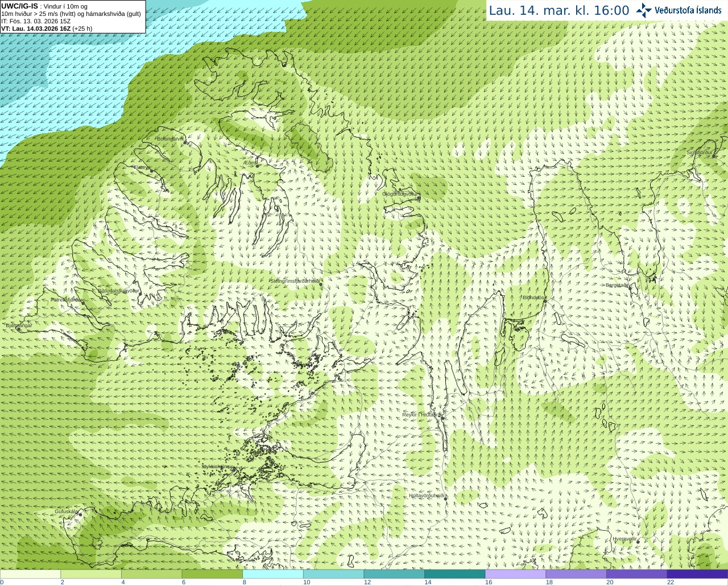Click the Flateyri station label

click(x=142, y=167)
